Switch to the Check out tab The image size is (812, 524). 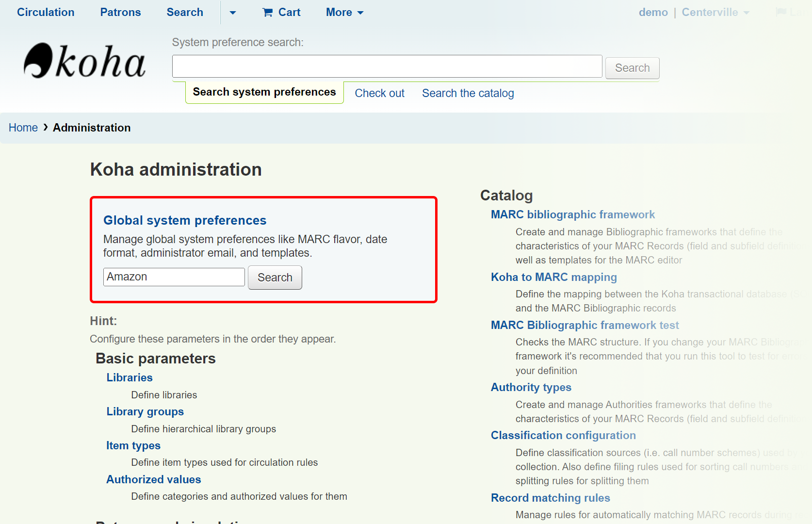click(x=379, y=93)
